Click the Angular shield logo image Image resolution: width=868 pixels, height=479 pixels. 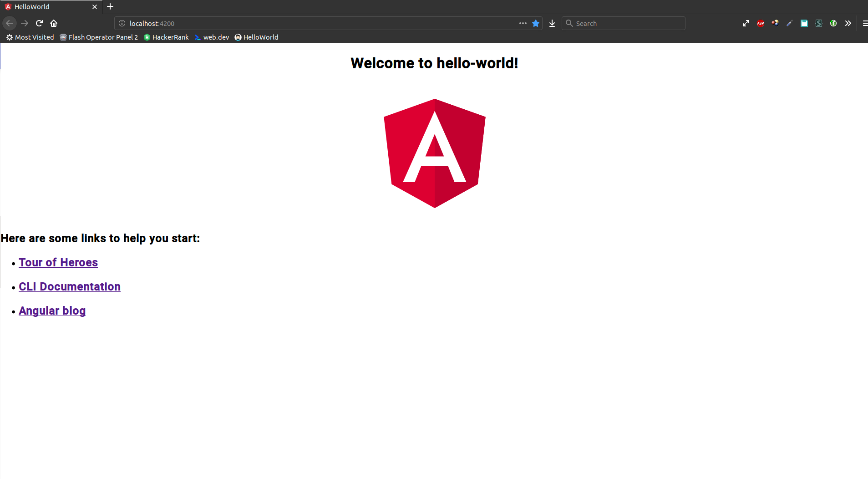[x=435, y=153]
